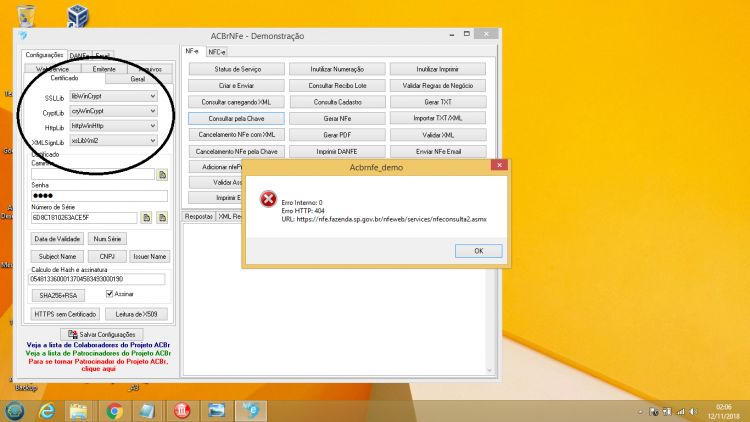750x422 pixels.
Task: Click the red error icon in dialog
Action: tap(268, 199)
